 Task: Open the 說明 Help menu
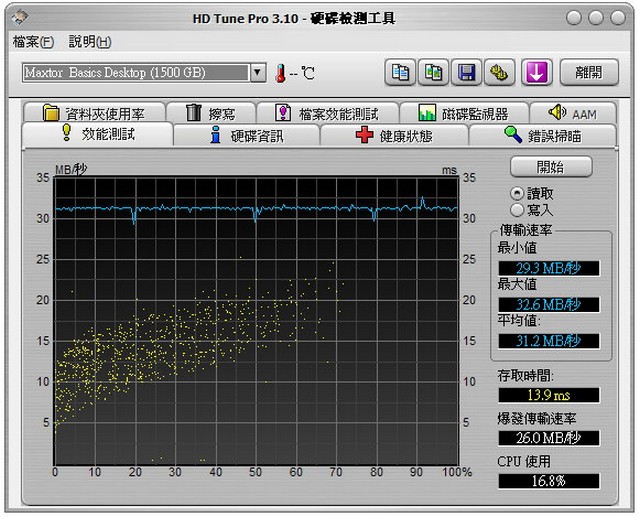89,42
